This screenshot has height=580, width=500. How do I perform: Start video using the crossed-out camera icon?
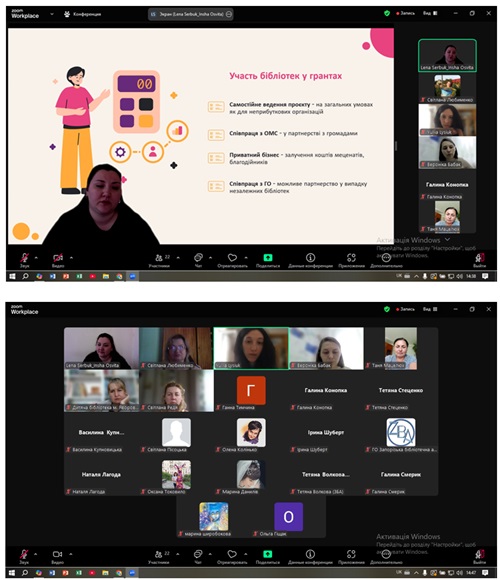[x=57, y=258]
